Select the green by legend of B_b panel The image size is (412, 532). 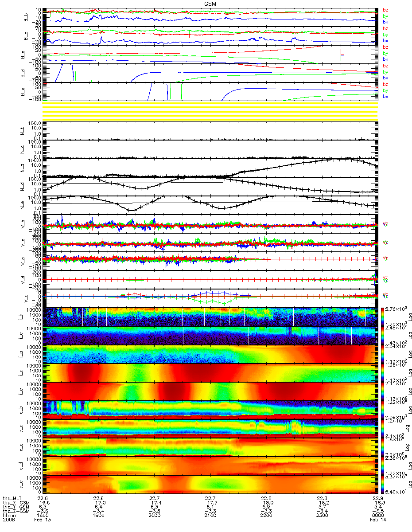click(x=385, y=16)
